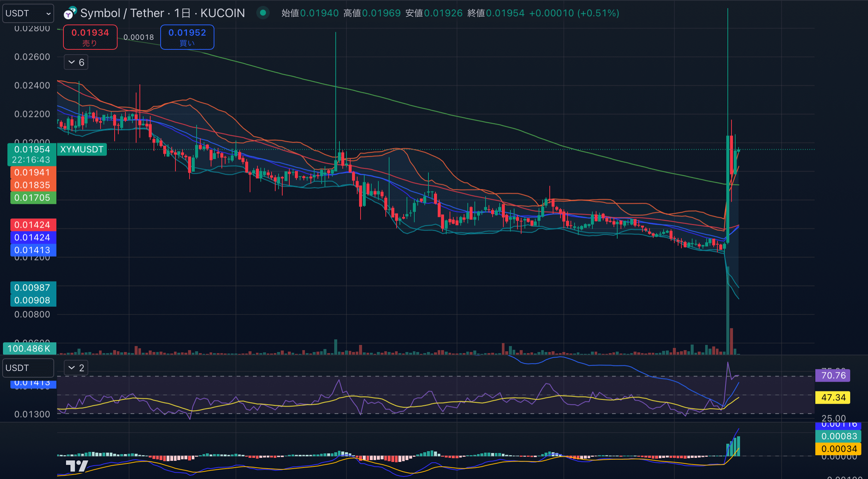Click the 0.01954 current price label

click(x=32, y=149)
